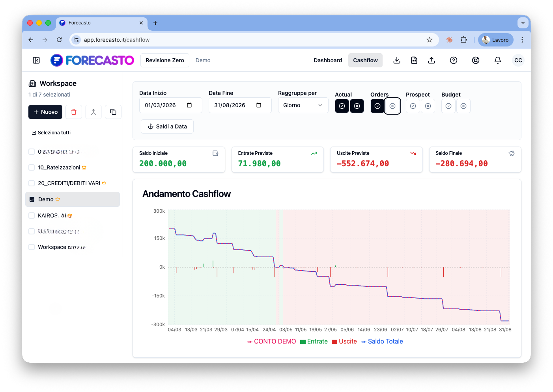
Task: Delete selected workspace with the trash icon
Action: (x=73, y=112)
